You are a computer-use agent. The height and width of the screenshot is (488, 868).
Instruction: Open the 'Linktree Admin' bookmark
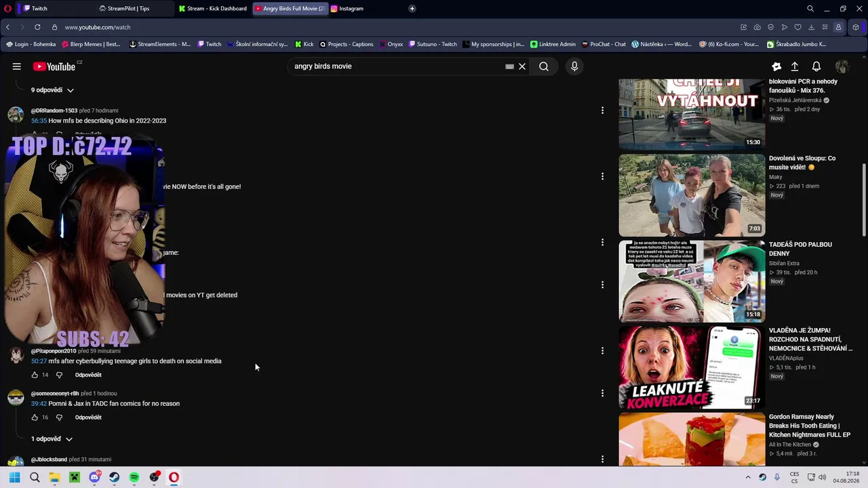(553, 44)
